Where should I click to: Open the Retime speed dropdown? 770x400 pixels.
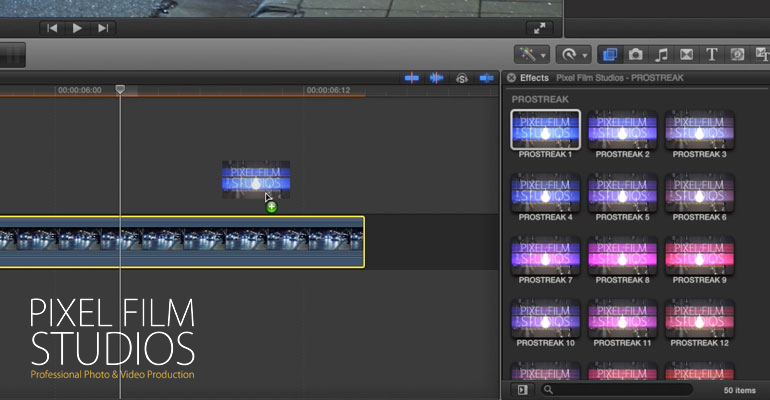[x=573, y=54]
